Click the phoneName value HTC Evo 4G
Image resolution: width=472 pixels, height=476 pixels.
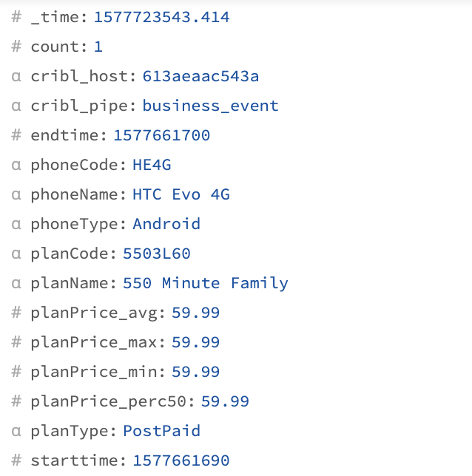point(181,194)
